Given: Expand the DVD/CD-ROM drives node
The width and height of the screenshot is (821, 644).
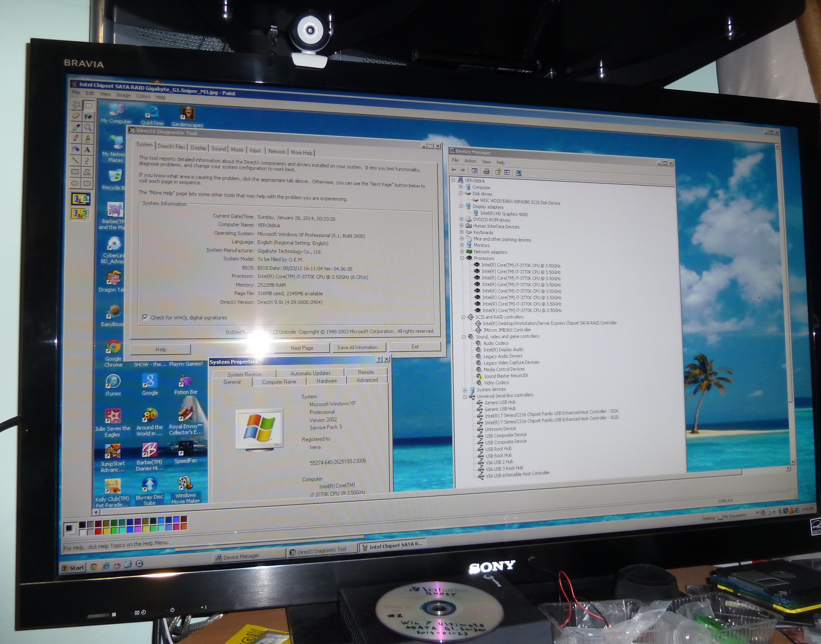Looking at the screenshot, I should [x=461, y=219].
